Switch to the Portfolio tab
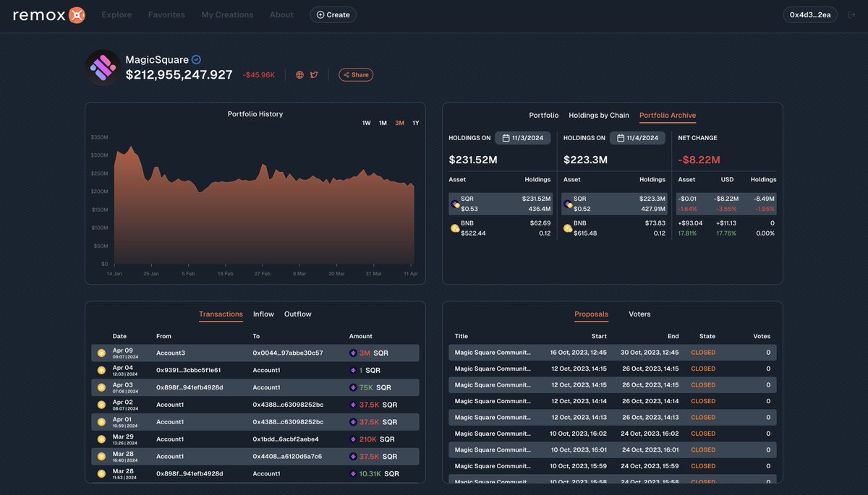This screenshot has width=868, height=495. point(544,115)
